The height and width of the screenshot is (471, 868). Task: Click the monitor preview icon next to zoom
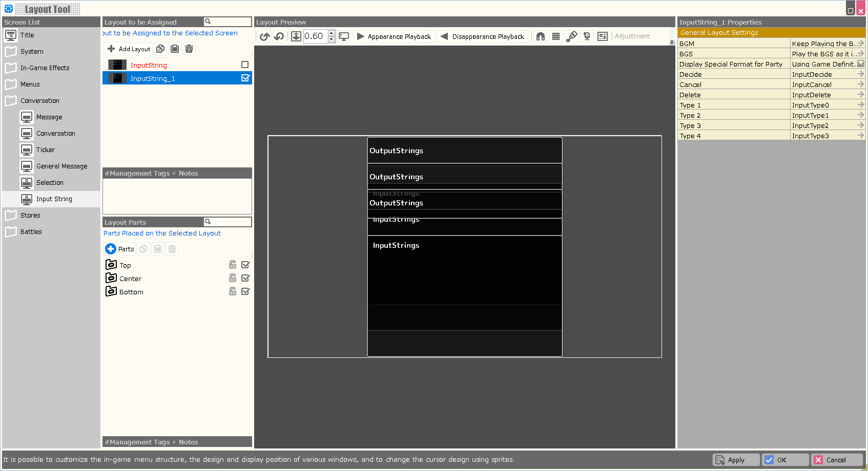[344, 36]
